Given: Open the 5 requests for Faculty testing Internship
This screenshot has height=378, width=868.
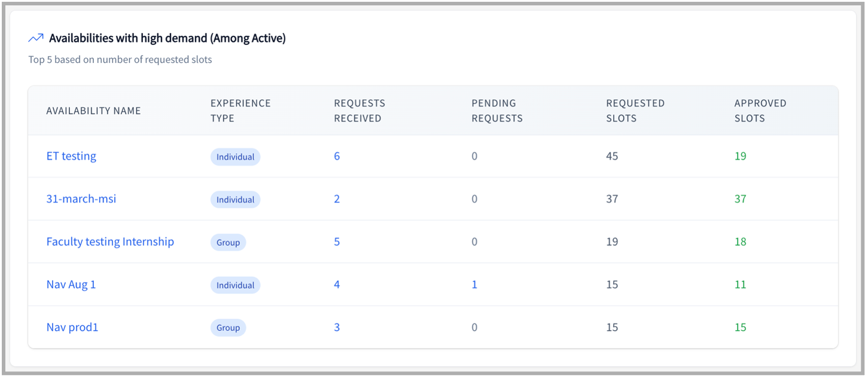Looking at the screenshot, I should tap(337, 242).
